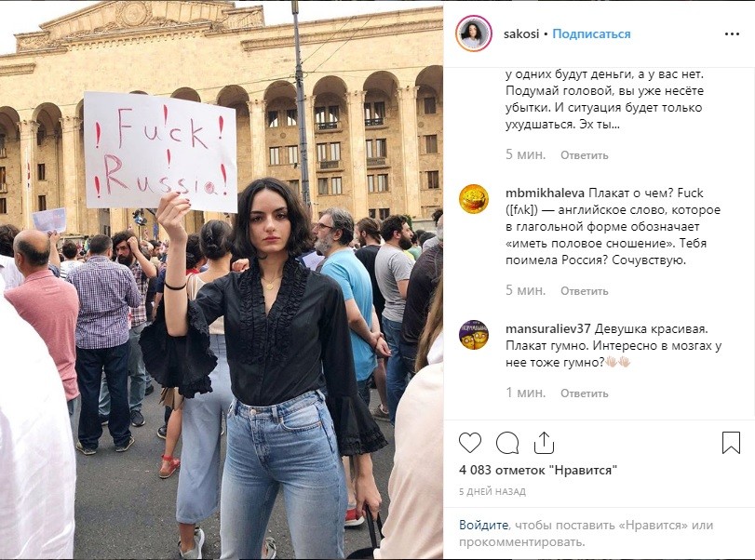Like the post with the heart icon
This screenshot has width=755, height=560.
click(x=470, y=443)
